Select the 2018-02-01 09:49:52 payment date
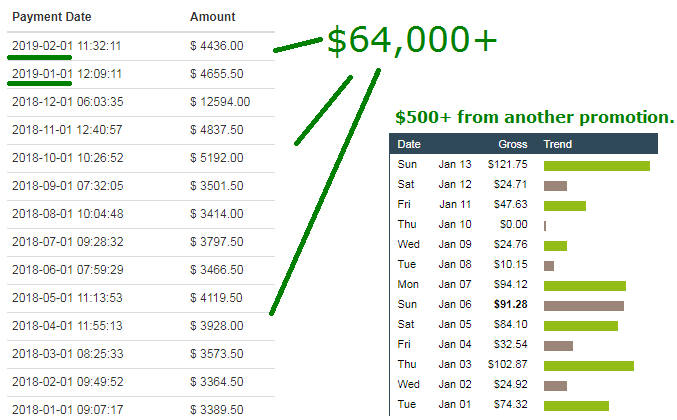Screen dimensions: 677x420 (68, 382)
